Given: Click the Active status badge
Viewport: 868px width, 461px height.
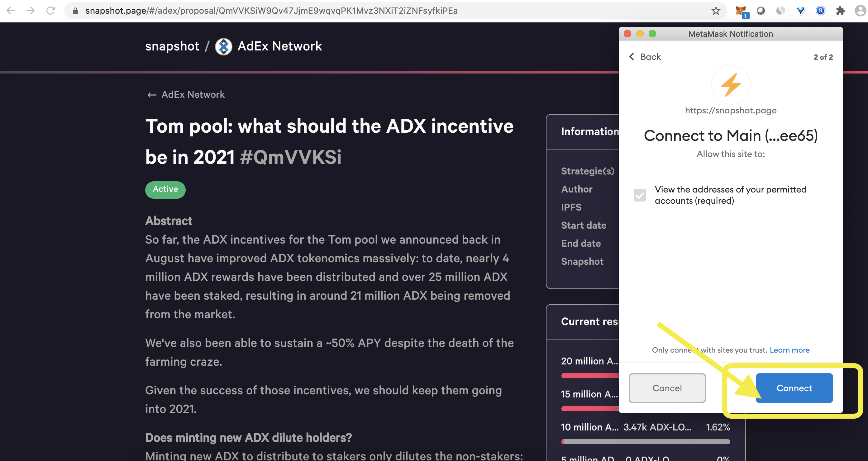Looking at the screenshot, I should [165, 189].
